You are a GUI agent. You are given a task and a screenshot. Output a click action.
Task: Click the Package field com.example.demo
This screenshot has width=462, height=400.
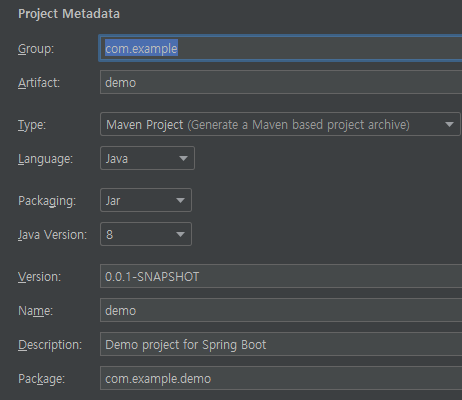pyautogui.click(x=281, y=378)
